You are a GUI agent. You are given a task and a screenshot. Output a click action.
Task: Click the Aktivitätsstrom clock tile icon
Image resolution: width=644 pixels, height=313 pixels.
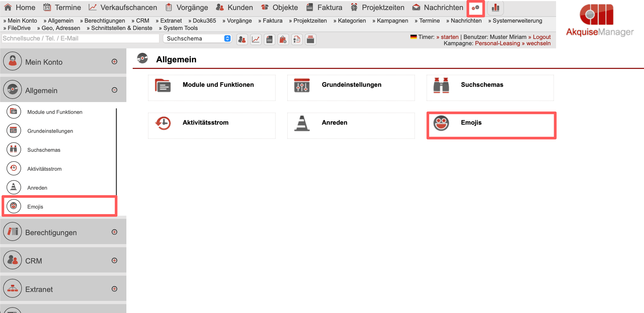pos(163,123)
